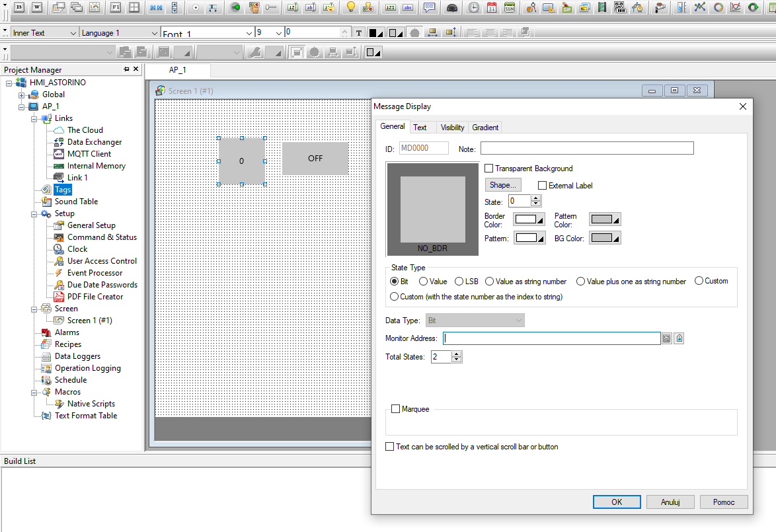Click the character display abc icon
This screenshot has width=776, height=532.
(x=408, y=7)
